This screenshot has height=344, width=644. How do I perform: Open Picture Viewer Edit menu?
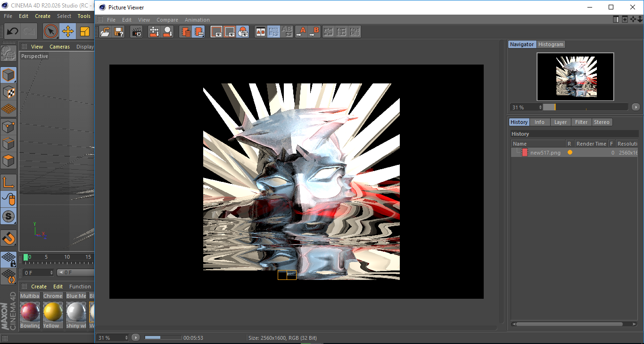click(x=127, y=20)
